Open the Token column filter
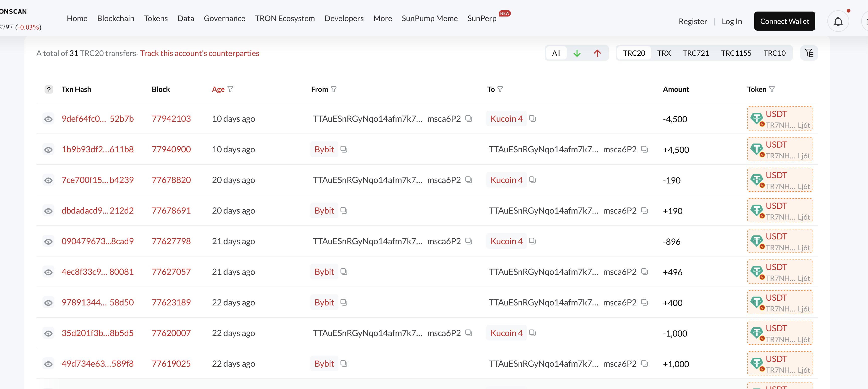 [x=772, y=89]
